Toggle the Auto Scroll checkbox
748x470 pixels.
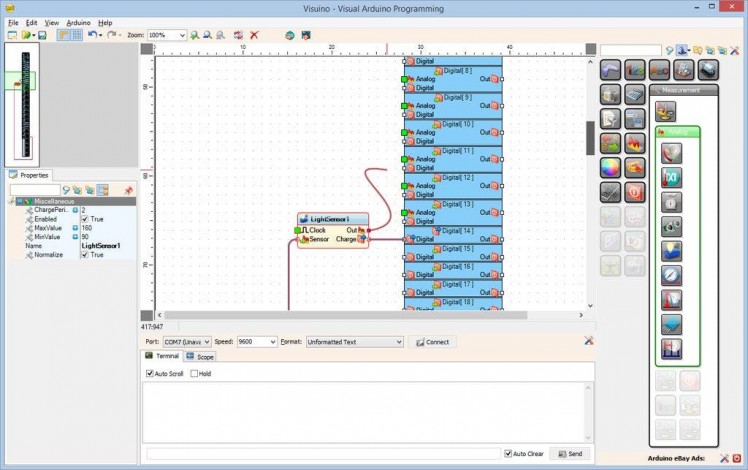coord(151,374)
